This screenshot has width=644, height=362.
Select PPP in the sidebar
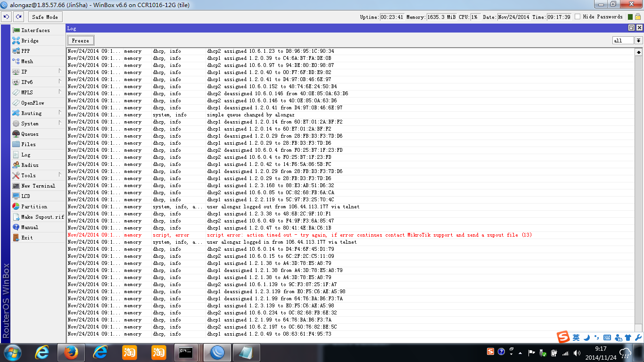38,51
